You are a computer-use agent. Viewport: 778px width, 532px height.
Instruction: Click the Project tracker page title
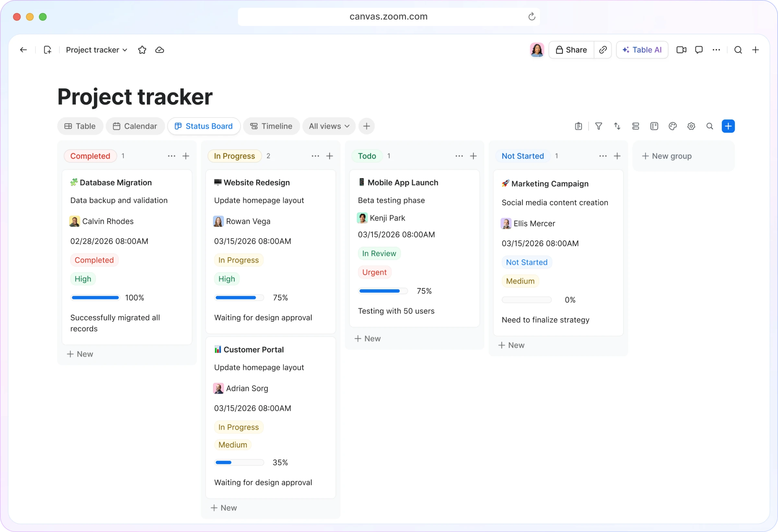(x=135, y=97)
